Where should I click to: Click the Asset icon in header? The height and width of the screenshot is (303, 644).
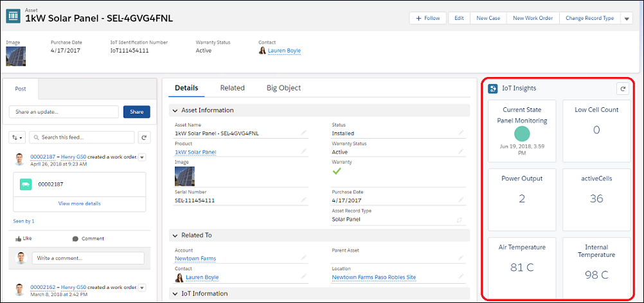(x=13, y=16)
